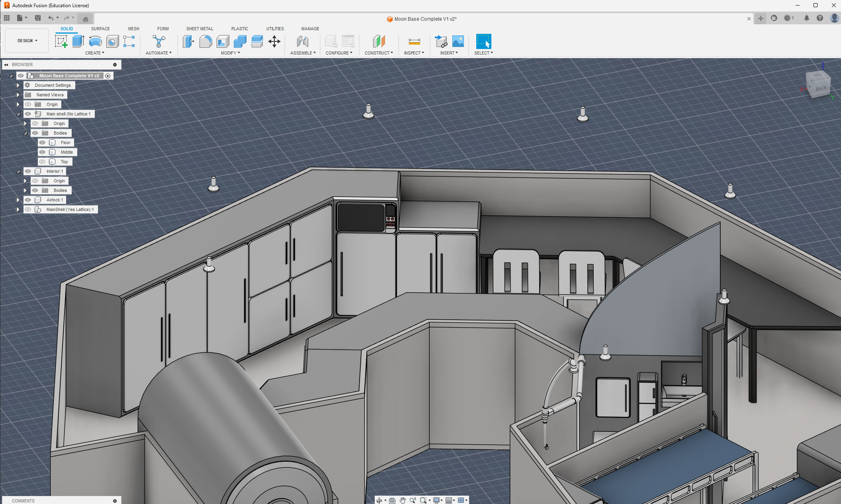Close the Moon Base Complete document tab
The image size is (841, 504).
click(749, 19)
